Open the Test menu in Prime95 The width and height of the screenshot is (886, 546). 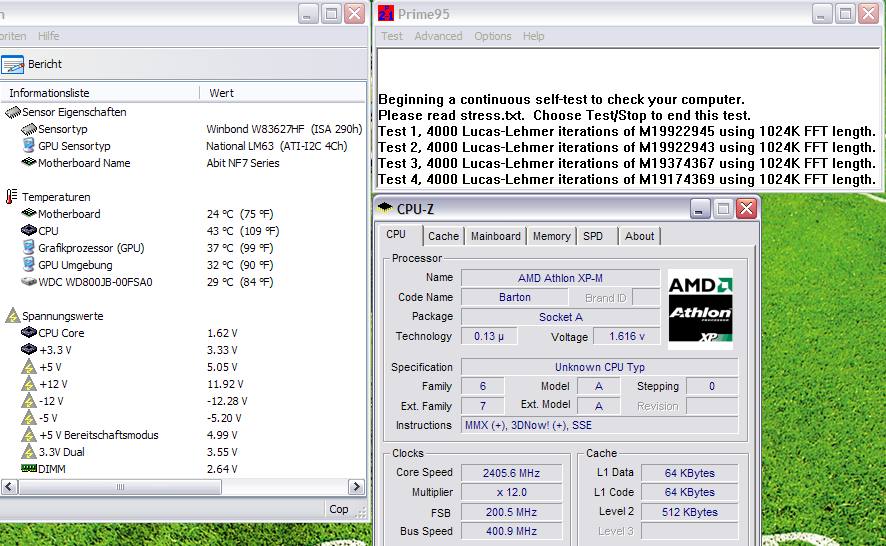point(392,36)
